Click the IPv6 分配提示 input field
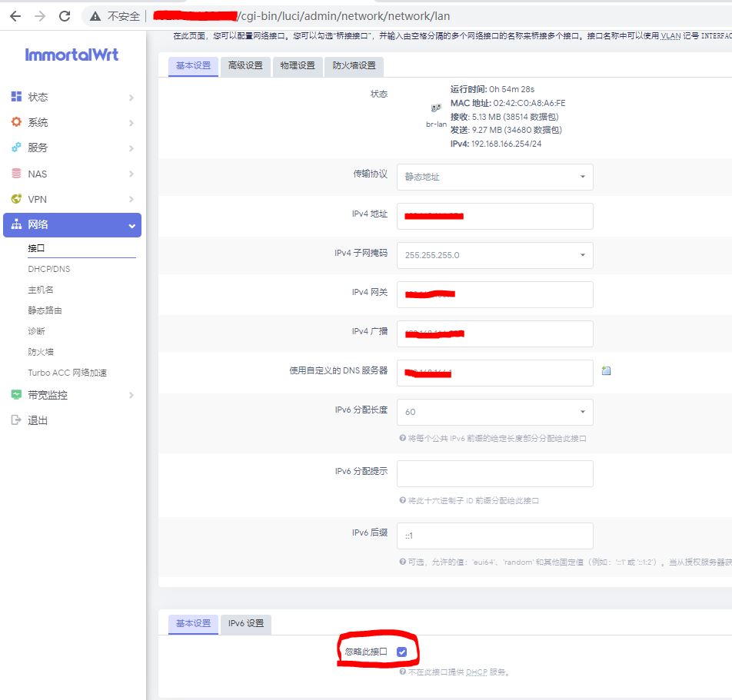The width and height of the screenshot is (732, 700). tap(494, 473)
